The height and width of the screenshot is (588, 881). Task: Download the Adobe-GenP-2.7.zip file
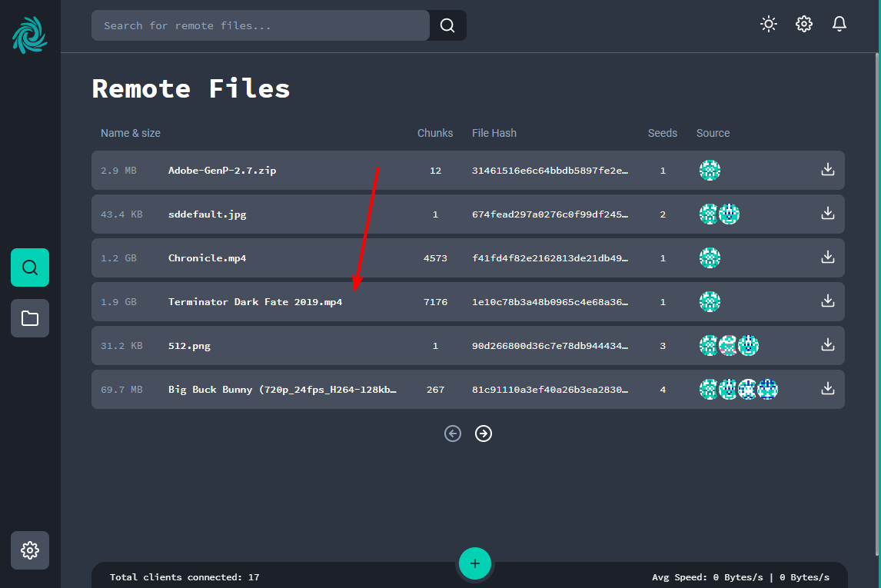(827, 170)
